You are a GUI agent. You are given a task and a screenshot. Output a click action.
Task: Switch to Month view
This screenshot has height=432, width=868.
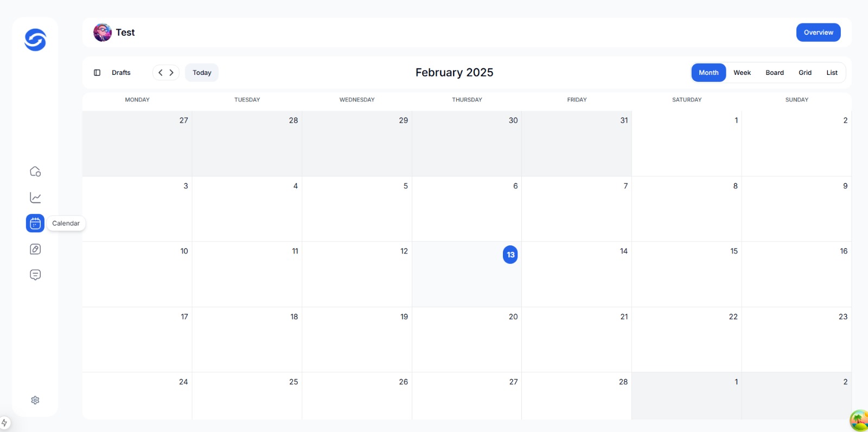click(709, 73)
